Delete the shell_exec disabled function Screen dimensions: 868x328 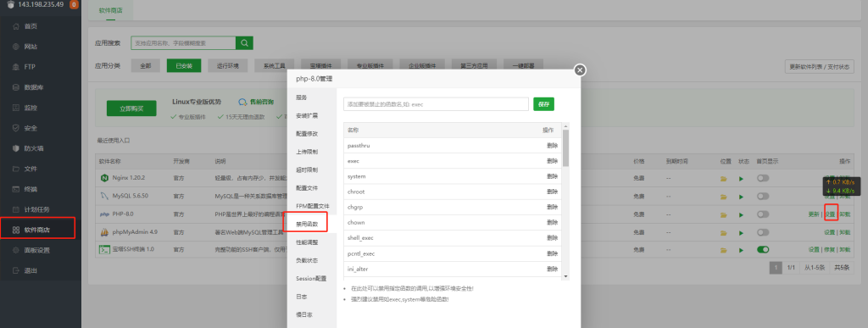pyautogui.click(x=552, y=238)
